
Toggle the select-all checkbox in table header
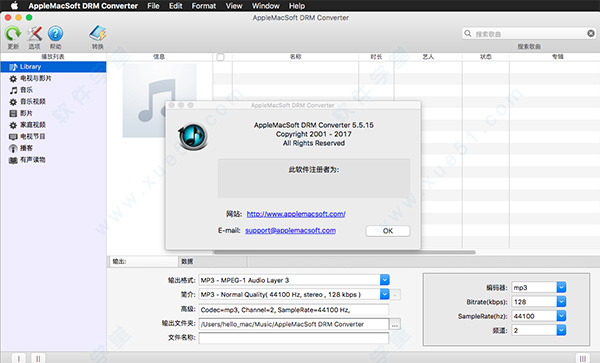(220, 57)
